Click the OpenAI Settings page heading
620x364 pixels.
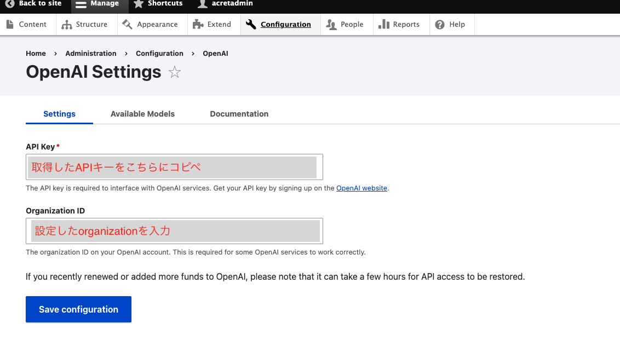(x=93, y=72)
